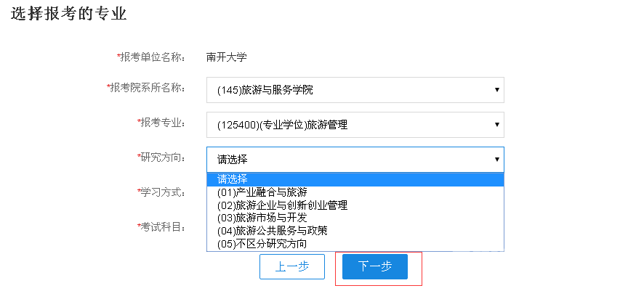
Task: Click the 学习方式 field label
Action: pos(162,192)
